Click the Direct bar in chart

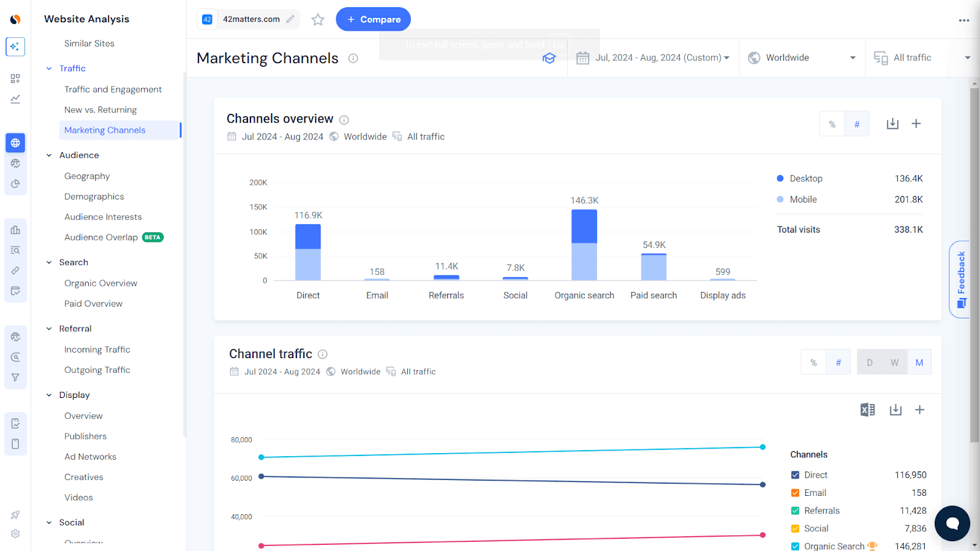pyautogui.click(x=308, y=252)
